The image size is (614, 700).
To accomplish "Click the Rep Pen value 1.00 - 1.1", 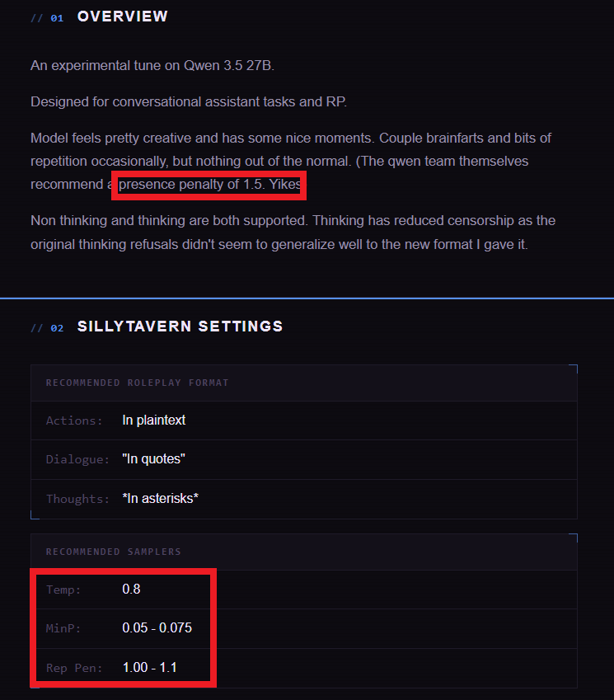I will click(x=148, y=668).
